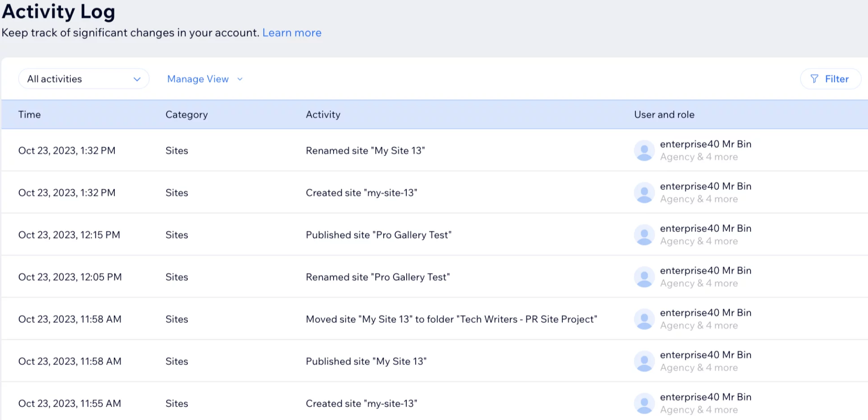The height and width of the screenshot is (420, 868).
Task: Click the chevron next to Manage View
Action: [x=240, y=79]
